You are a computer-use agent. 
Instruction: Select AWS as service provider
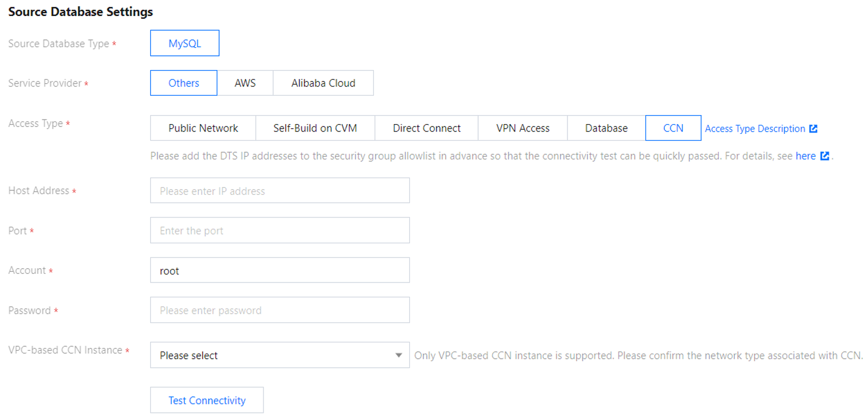pyautogui.click(x=245, y=83)
